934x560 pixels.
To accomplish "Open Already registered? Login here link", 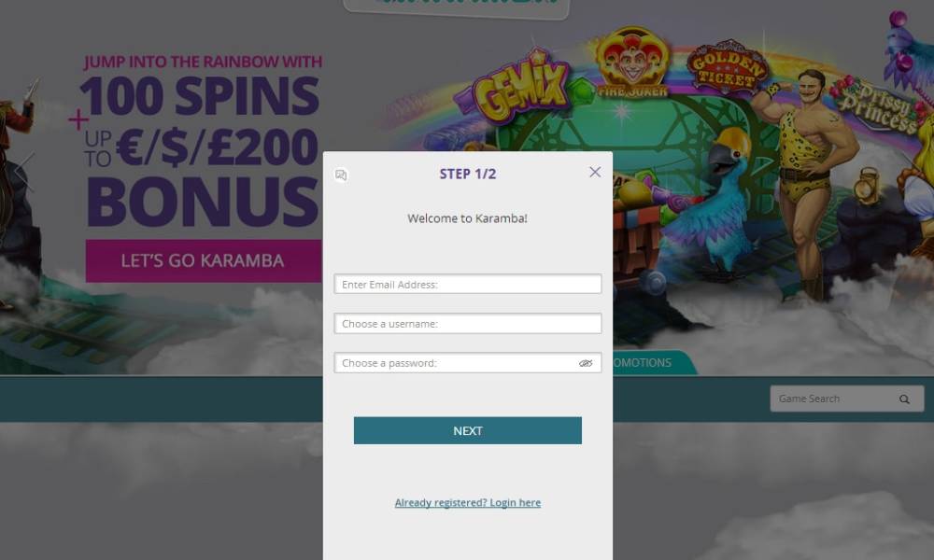I will [x=468, y=502].
